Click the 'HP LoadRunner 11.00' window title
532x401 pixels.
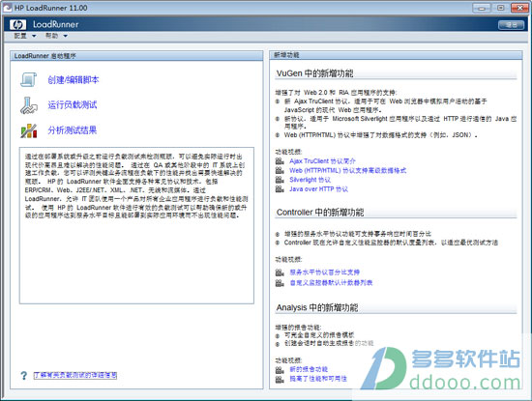click(50, 8)
